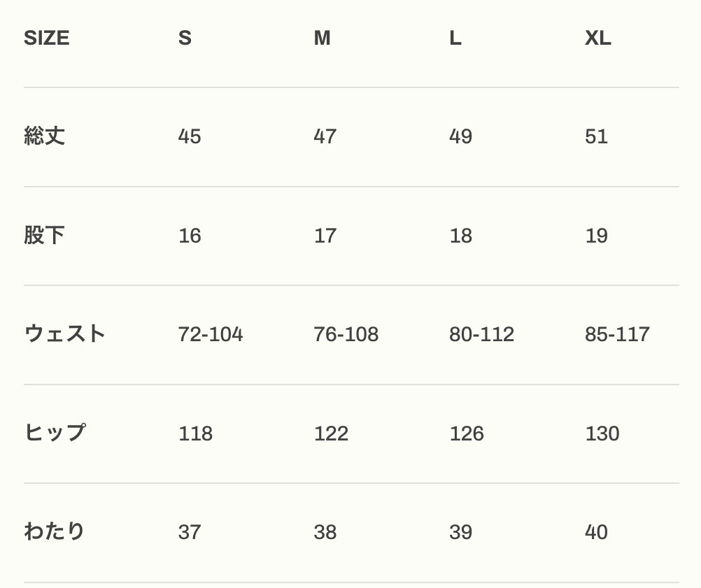
Task: Click inseam value 17
Action: click(325, 236)
